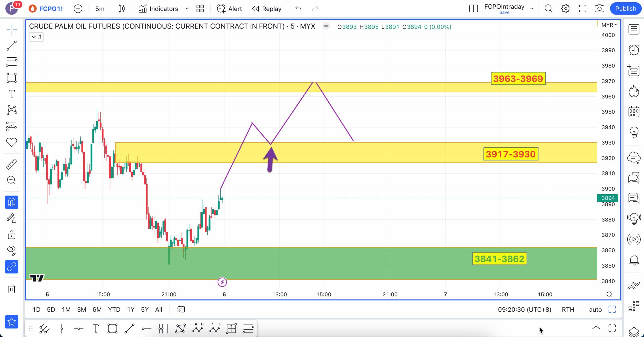
Task: Expand the Indicators templates dropdown arrow
Action: tap(187, 9)
